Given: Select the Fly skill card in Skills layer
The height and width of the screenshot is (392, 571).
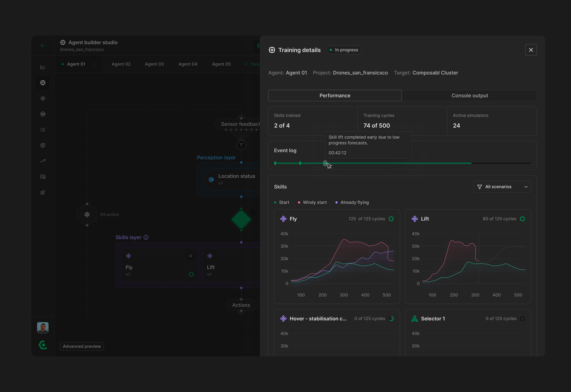Looking at the screenshot, I should click(160, 265).
